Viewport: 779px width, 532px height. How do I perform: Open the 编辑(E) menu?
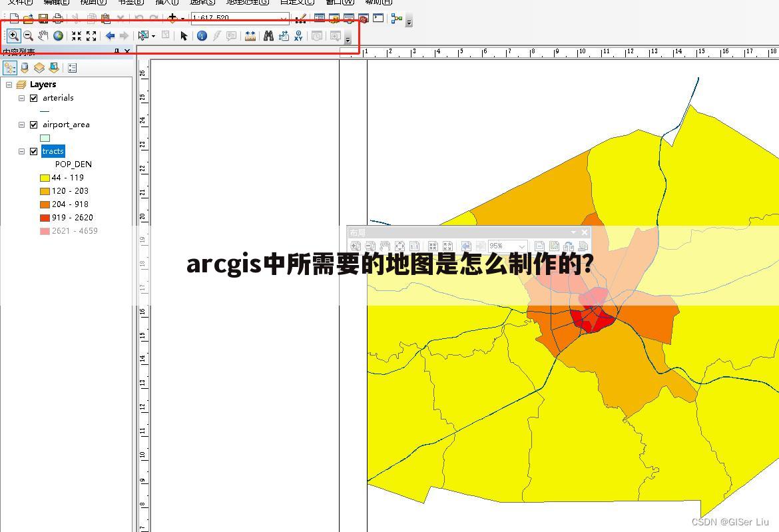56,2
